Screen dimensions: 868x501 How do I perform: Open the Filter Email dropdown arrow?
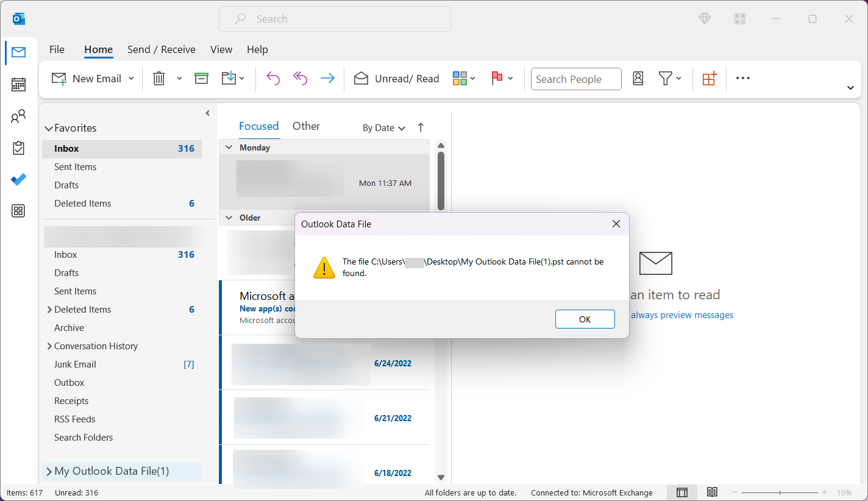coord(678,79)
